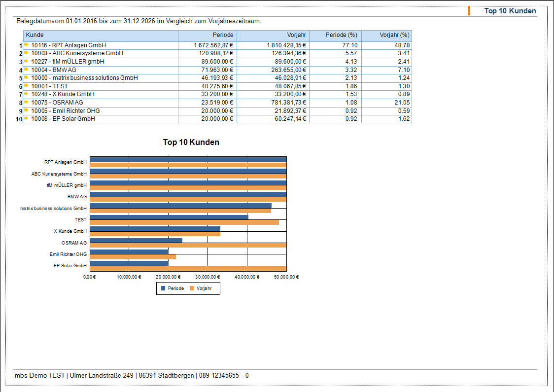Click the arrow icon beside X Kunde GmbH
The height and width of the screenshot is (392, 554).
pos(26,94)
